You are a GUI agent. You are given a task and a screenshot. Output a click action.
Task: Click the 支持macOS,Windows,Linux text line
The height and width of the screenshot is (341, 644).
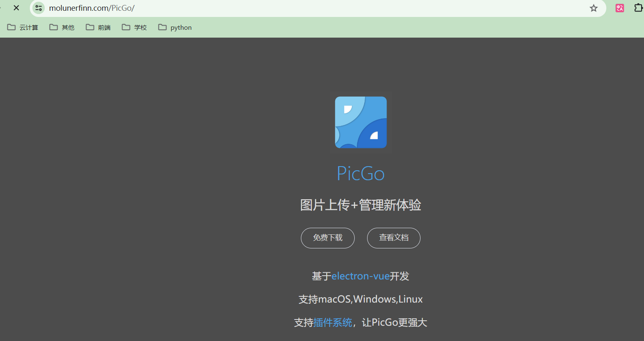click(x=360, y=299)
